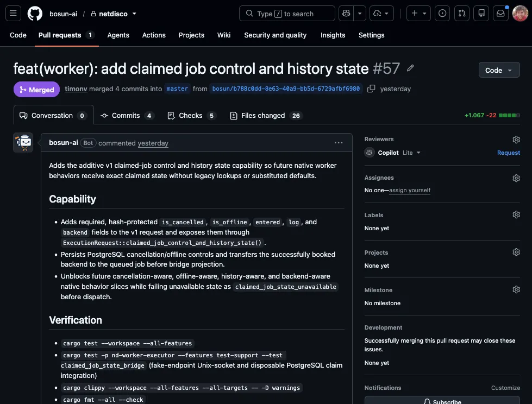The height and width of the screenshot is (404, 532).
Task: Open the Code dropdown button
Action: pos(499,70)
